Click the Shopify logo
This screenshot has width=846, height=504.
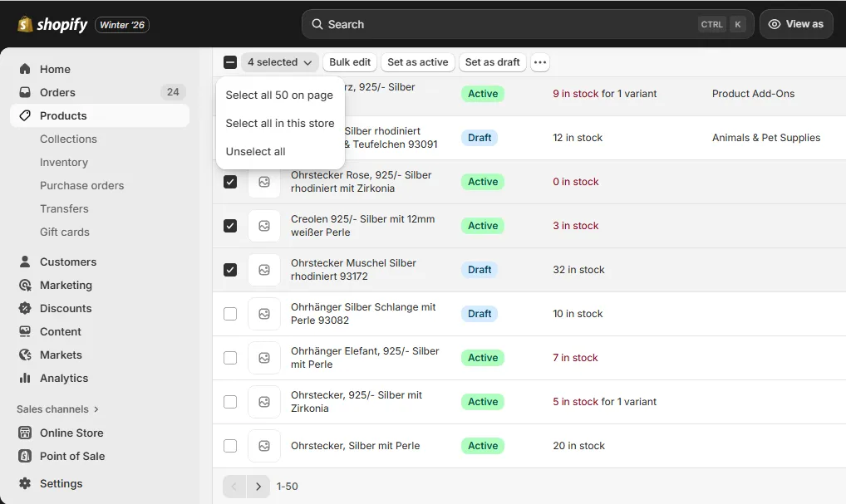point(52,23)
